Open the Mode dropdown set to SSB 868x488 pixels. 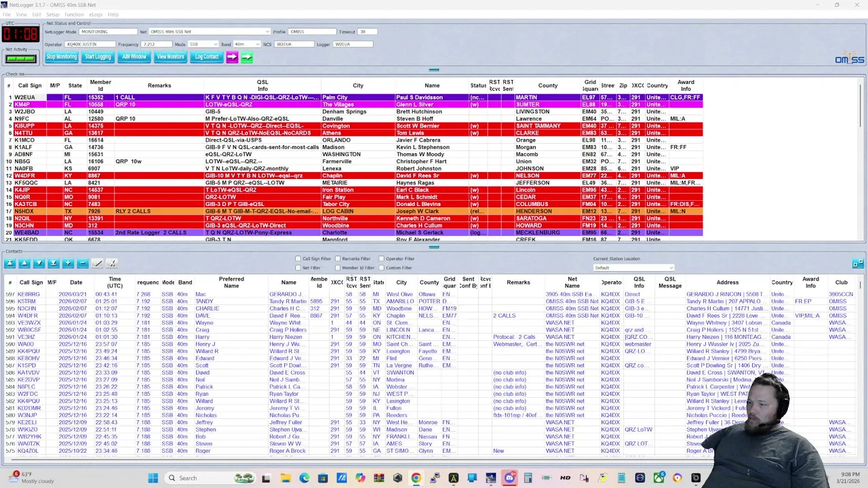(203, 44)
